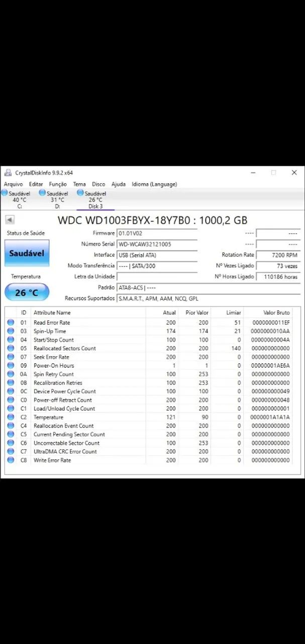Viewport: 305px width, 644px height.
Task: Select the Current Pending Sector Count attribute name
Action: [69, 434]
